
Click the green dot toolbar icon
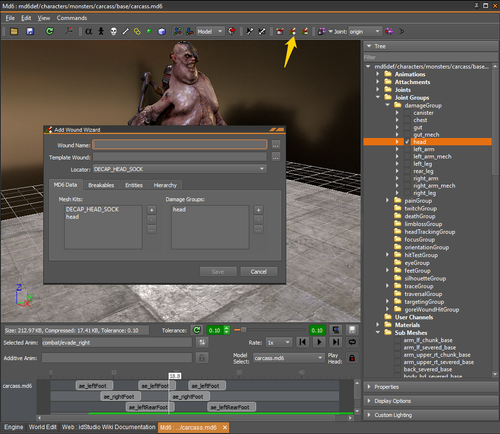coord(149,31)
